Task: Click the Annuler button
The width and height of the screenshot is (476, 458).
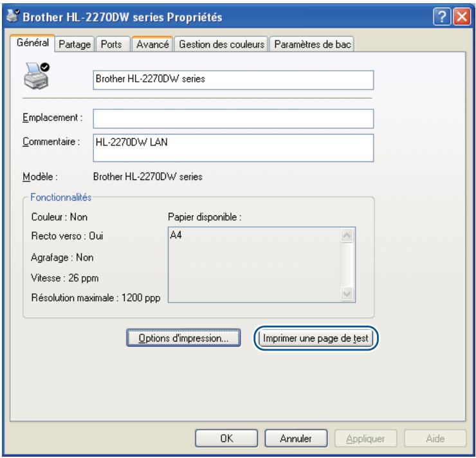Action: coord(296,438)
